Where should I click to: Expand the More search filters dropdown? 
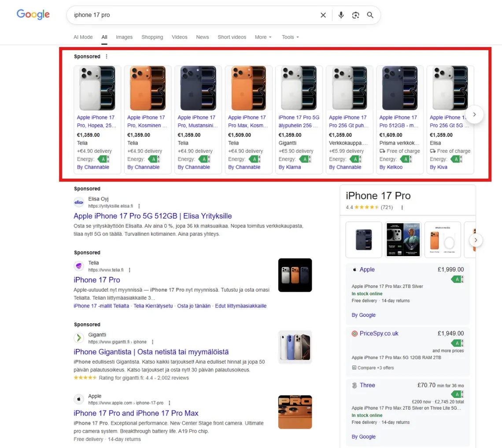(x=263, y=37)
